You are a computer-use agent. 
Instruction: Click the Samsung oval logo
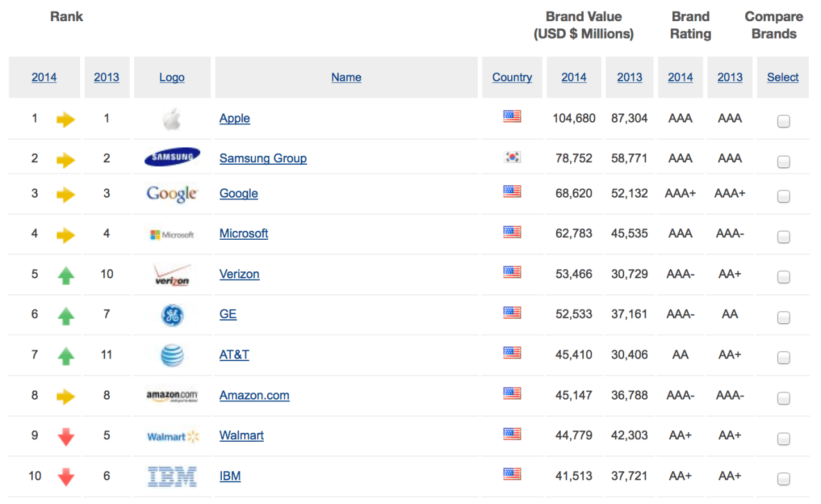tap(172, 157)
